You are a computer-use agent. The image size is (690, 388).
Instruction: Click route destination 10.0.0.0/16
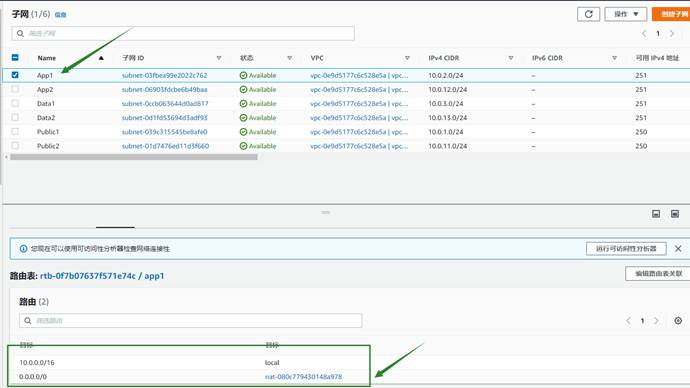(x=37, y=362)
